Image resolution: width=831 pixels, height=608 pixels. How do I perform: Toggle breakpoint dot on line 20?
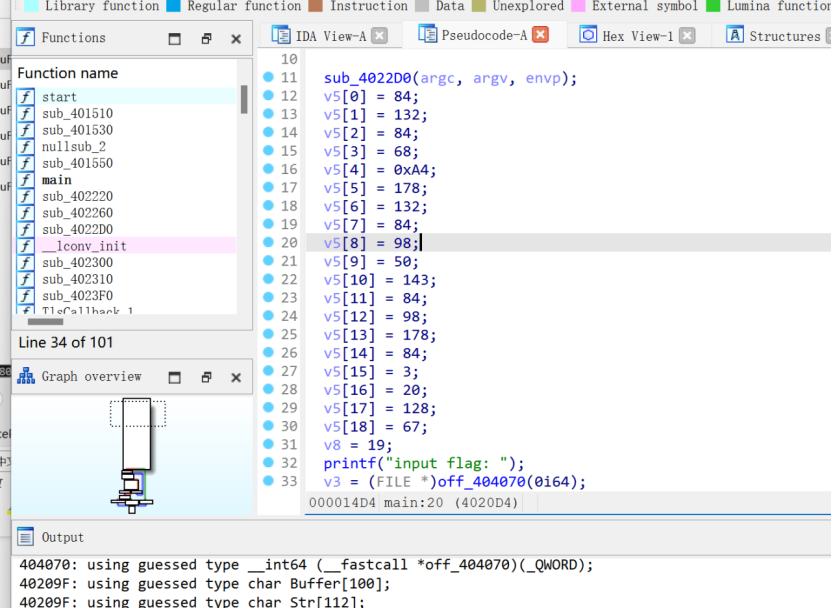click(x=268, y=242)
